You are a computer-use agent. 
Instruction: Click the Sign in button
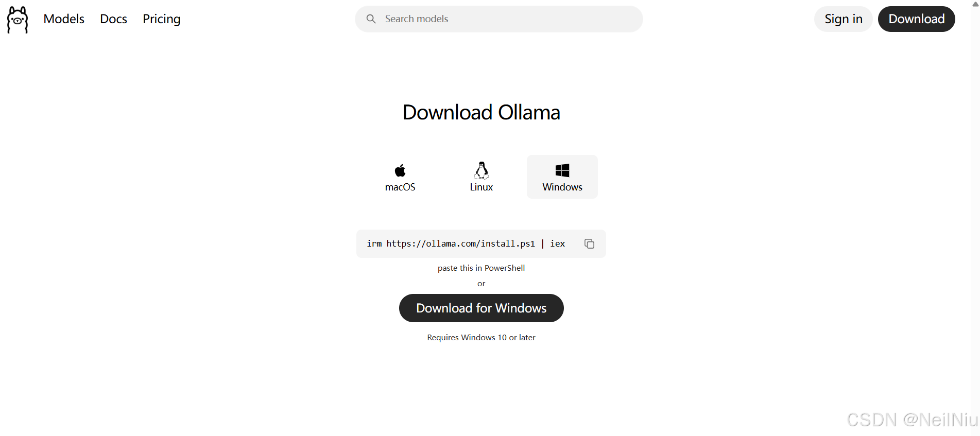tap(843, 19)
